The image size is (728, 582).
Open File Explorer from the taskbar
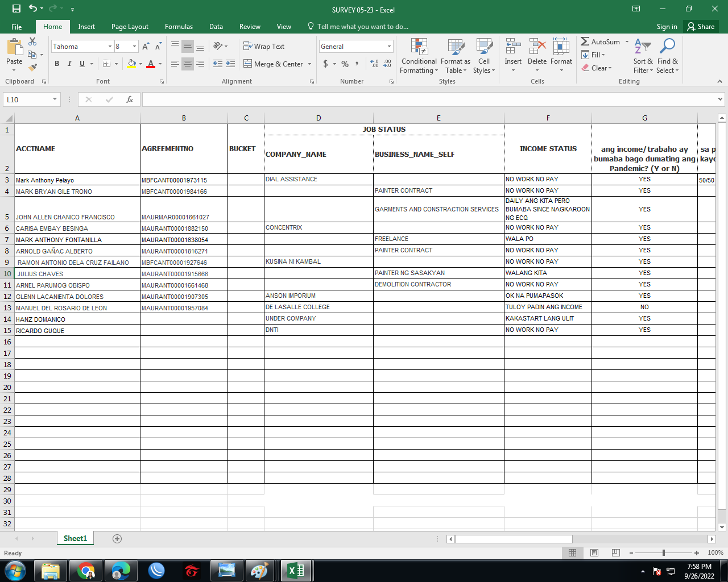[51, 571]
